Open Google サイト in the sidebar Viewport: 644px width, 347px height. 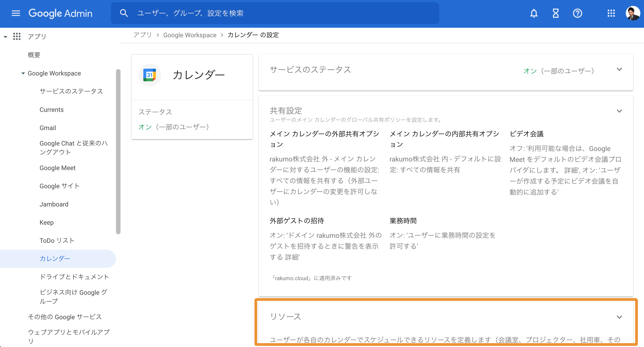point(60,186)
